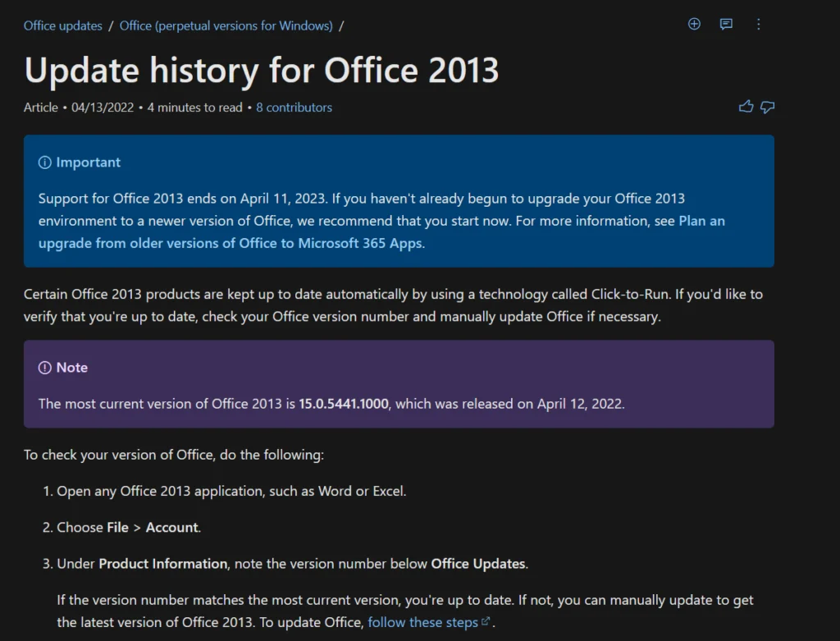
Task: Select the Office (perpetual versions for Windows) breadcrumb
Action: click(226, 25)
